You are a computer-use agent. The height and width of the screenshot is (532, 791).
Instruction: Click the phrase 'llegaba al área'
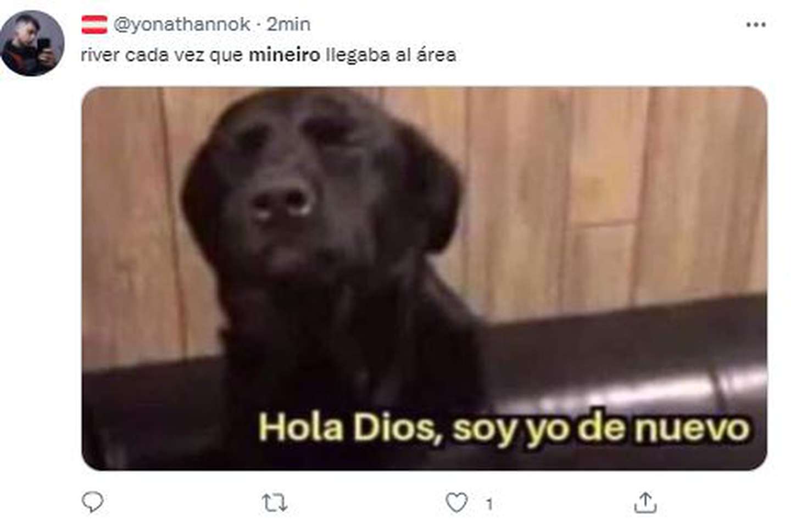(391, 55)
